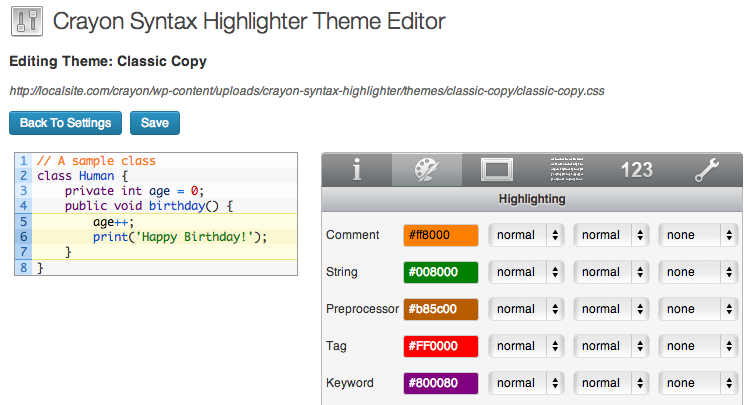Image resolution: width=754 pixels, height=405 pixels.
Task: Open Preprocessor second normal dropdown
Action: (611, 309)
